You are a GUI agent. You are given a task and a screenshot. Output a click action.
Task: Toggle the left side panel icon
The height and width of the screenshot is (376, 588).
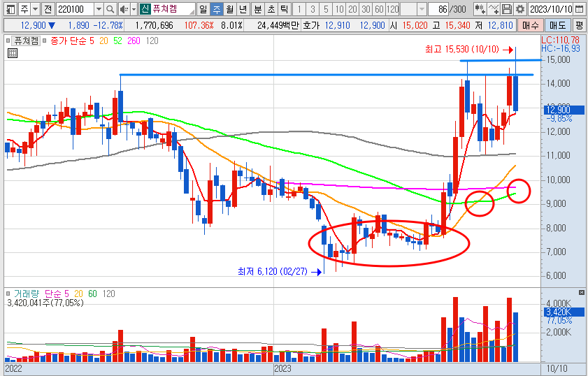pos(11,9)
